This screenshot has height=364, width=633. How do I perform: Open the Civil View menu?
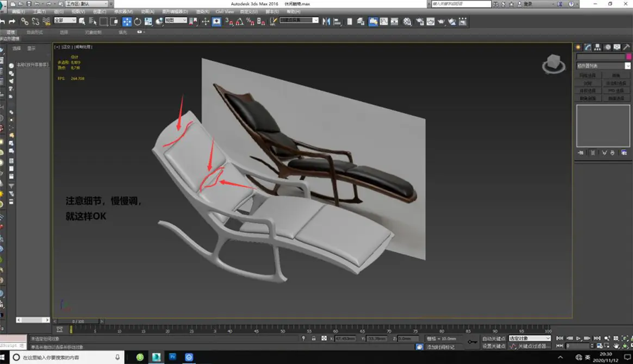[225, 11]
